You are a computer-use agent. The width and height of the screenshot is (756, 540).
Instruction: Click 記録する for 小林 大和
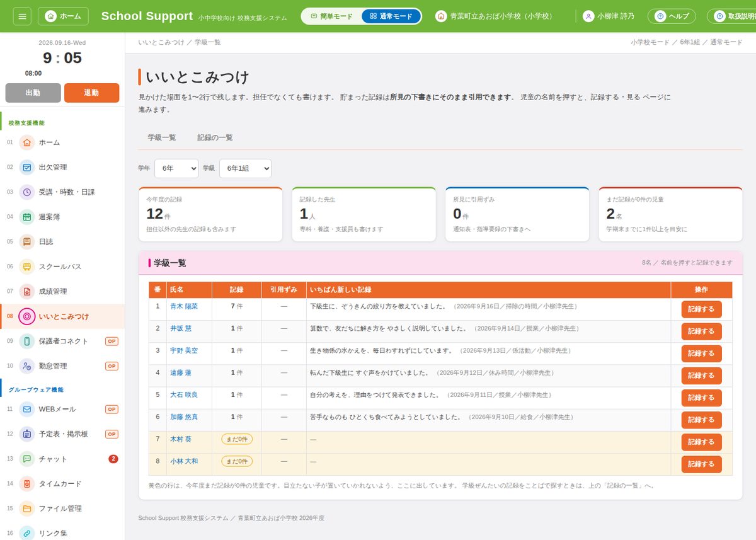pyautogui.click(x=701, y=464)
